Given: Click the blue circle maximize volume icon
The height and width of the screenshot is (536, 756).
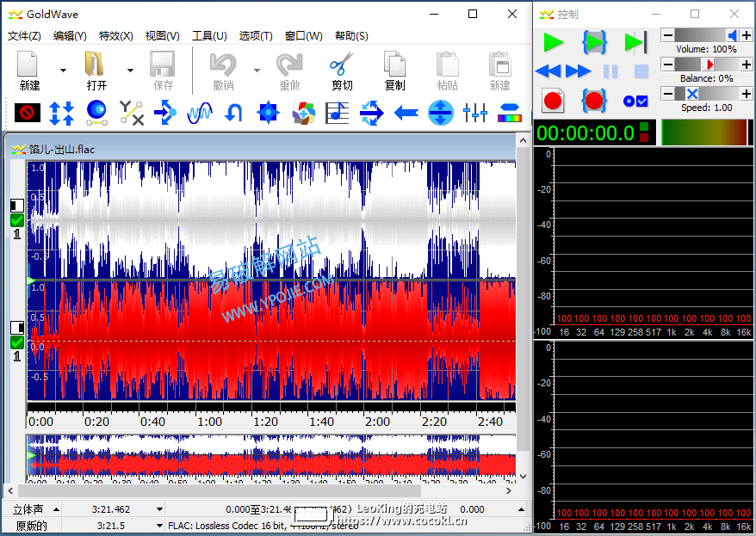Looking at the screenshot, I should [x=441, y=114].
